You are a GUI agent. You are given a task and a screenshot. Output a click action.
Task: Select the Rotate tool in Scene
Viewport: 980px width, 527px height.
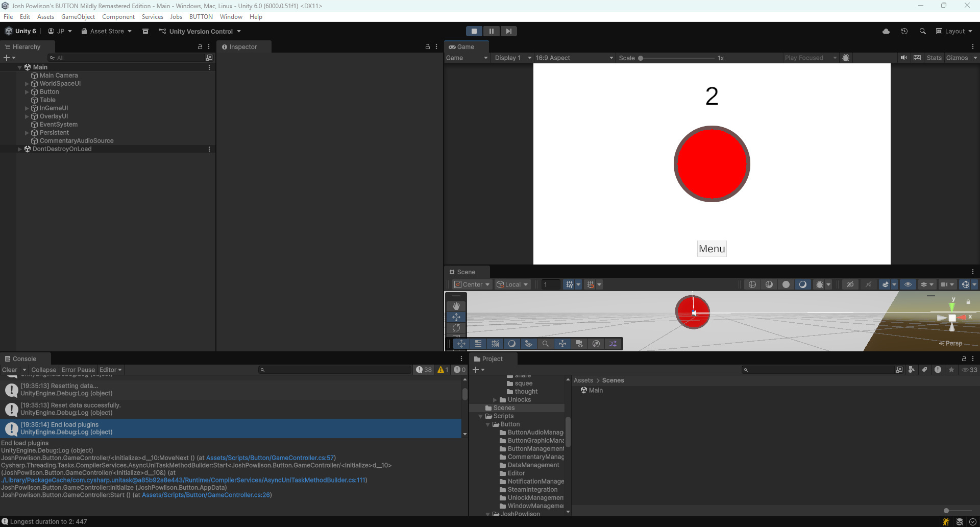[456, 328]
